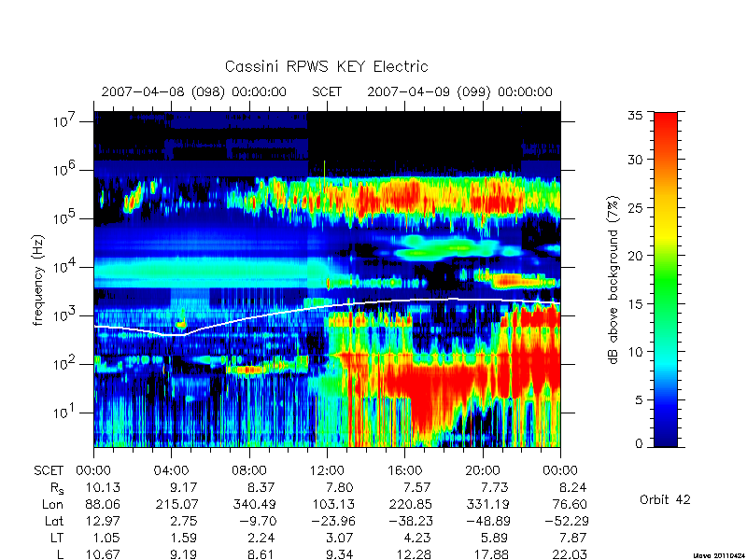Click the L value 12.28

click(x=413, y=554)
